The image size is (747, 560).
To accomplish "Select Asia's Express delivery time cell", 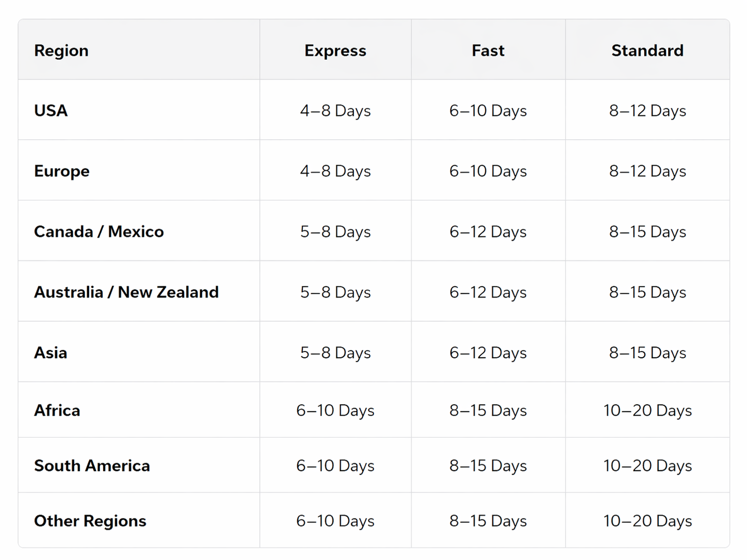I will (335, 353).
